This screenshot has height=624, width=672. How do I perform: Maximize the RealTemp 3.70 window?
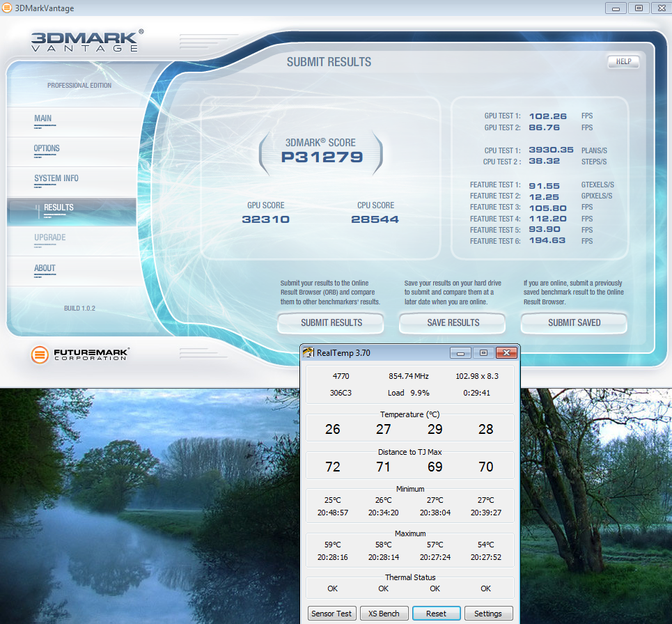tap(483, 352)
